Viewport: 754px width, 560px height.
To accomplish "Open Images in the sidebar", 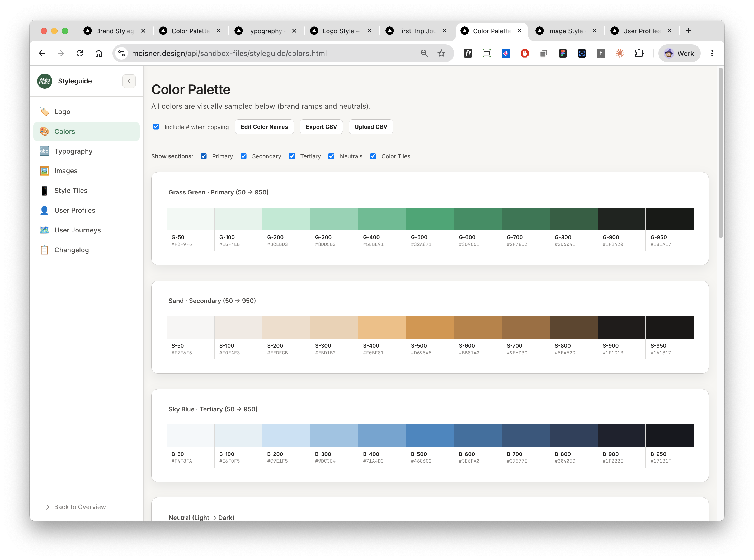I will click(86, 171).
